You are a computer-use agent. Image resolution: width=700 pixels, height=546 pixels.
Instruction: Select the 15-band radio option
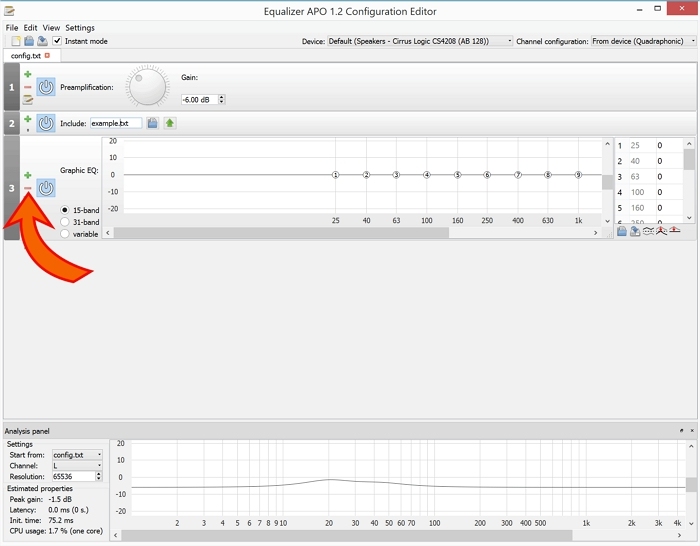tap(65, 210)
